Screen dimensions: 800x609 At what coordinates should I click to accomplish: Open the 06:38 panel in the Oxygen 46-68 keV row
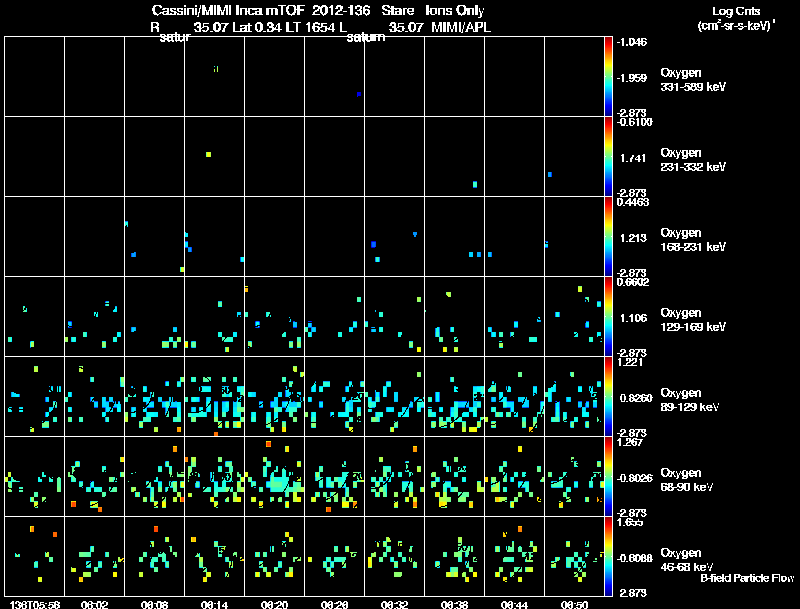[x=455, y=556]
